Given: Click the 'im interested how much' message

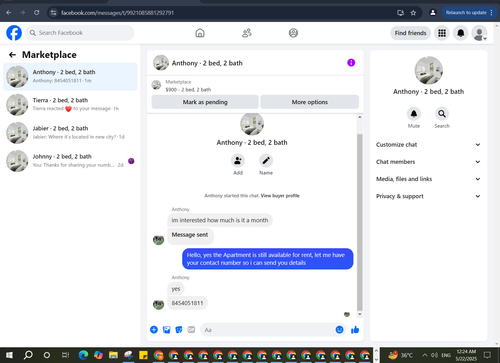Looking at the screenshot, I should coord(220,220).
